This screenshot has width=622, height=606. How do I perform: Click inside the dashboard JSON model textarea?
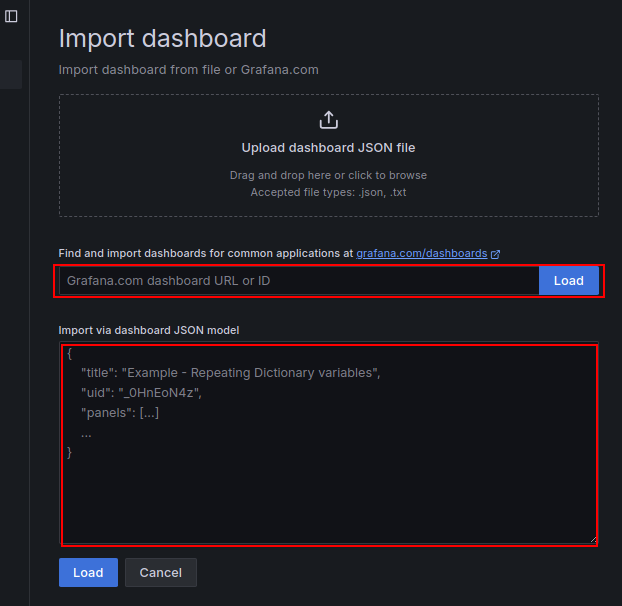coord(329,443)
